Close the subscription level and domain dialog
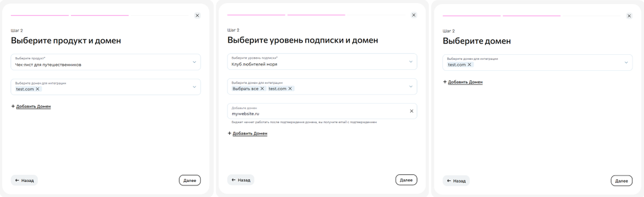 coord(414,15)
